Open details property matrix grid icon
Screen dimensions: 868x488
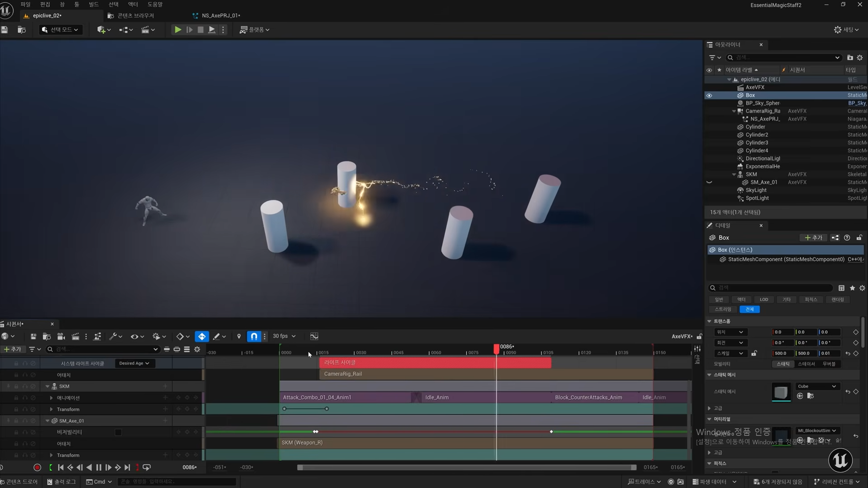(841, 288)
